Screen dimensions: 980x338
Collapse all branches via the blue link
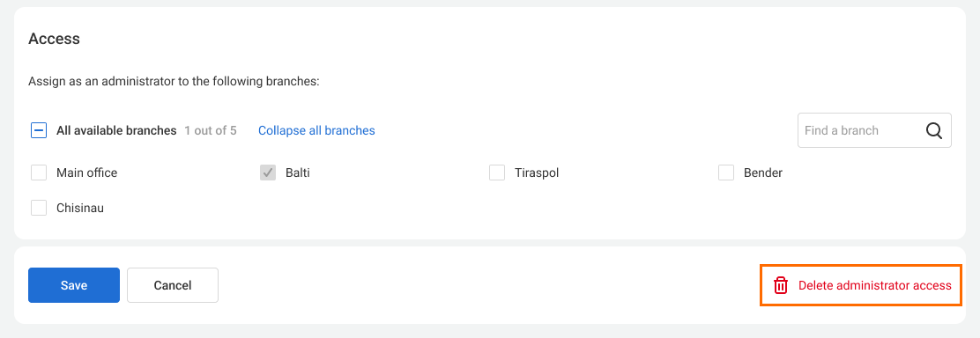316,130
